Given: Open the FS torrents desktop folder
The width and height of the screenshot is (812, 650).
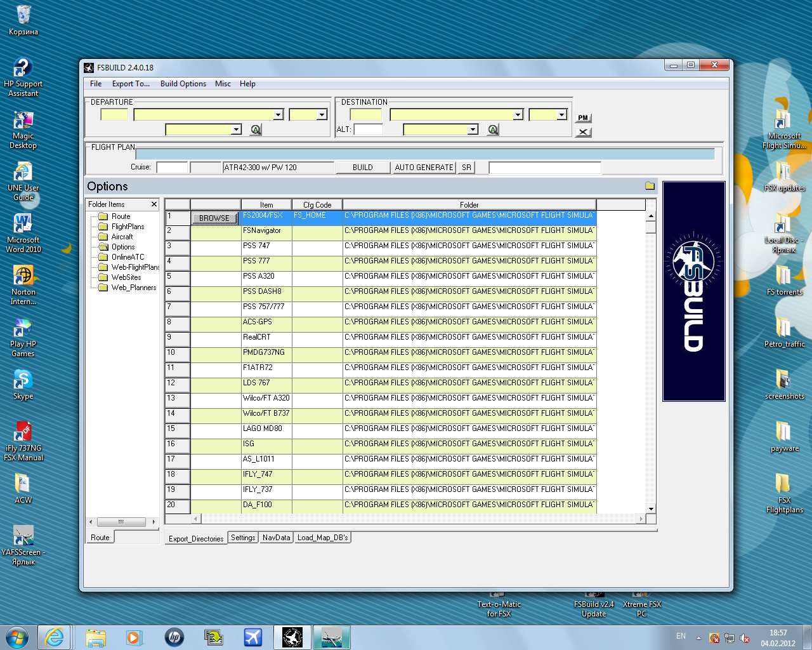Looking at the screenshot, I should (x=784, y=280).
